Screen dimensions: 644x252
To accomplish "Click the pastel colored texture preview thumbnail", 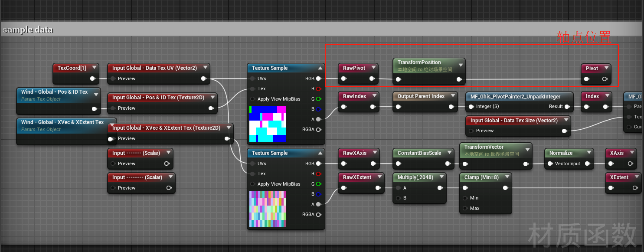I will pos(268,209).
